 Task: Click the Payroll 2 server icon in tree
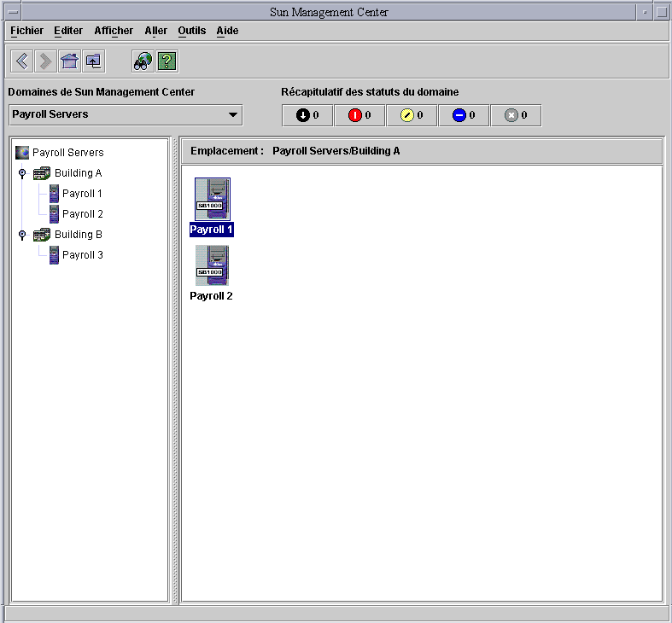pos(54,214)
